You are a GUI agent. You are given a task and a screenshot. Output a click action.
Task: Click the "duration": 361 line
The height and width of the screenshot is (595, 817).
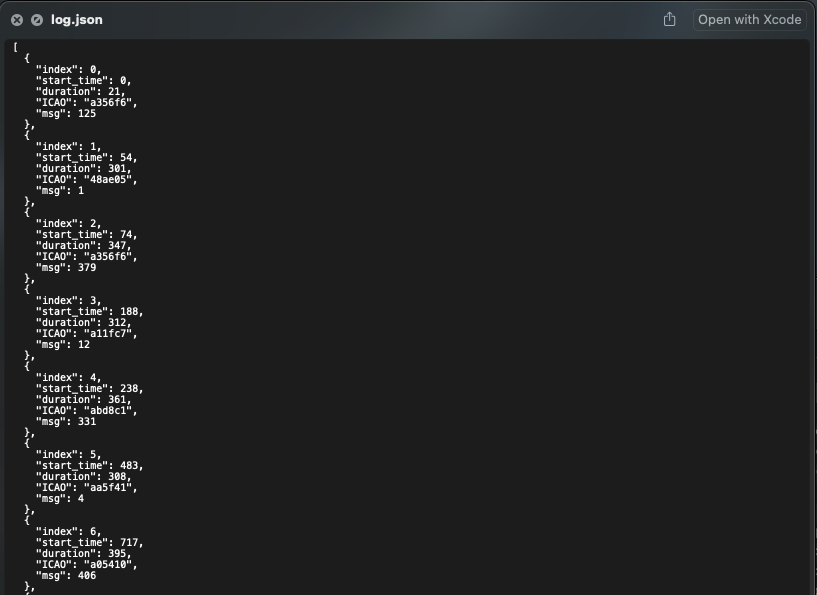pyautogui.click(x=83, y=399)
